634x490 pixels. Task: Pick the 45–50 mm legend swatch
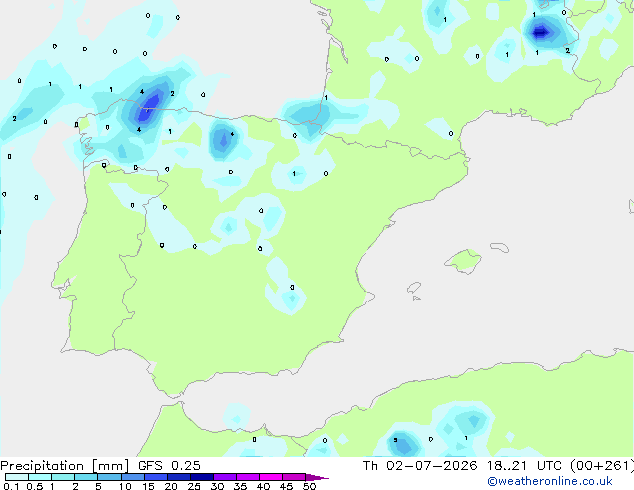294,477
